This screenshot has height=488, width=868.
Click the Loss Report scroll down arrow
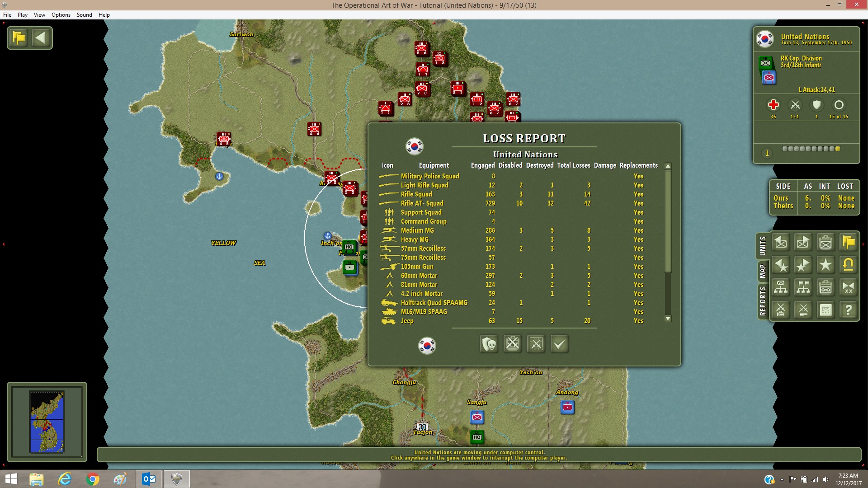668,319
